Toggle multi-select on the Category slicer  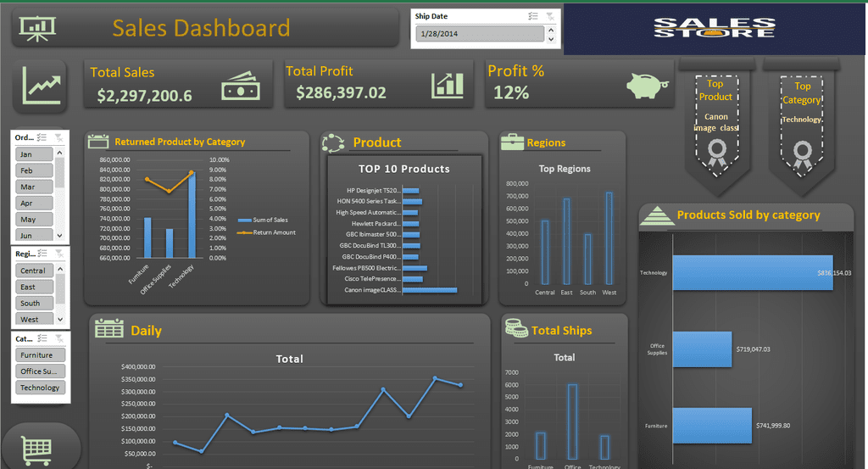(42, 338)
